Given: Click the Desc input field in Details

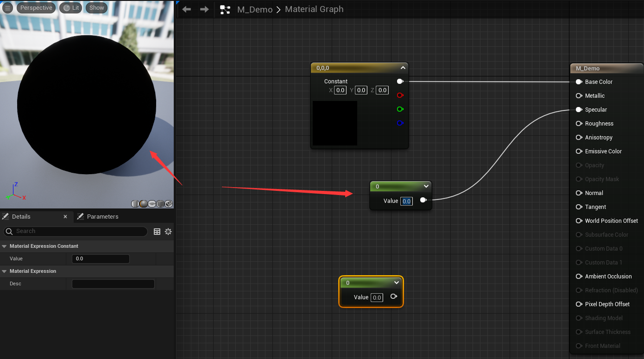Looking at the screenshot, I should tap(113, 284).
